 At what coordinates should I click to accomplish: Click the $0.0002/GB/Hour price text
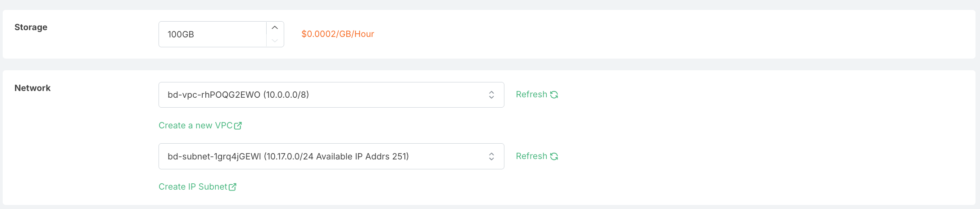coord(338,34)
